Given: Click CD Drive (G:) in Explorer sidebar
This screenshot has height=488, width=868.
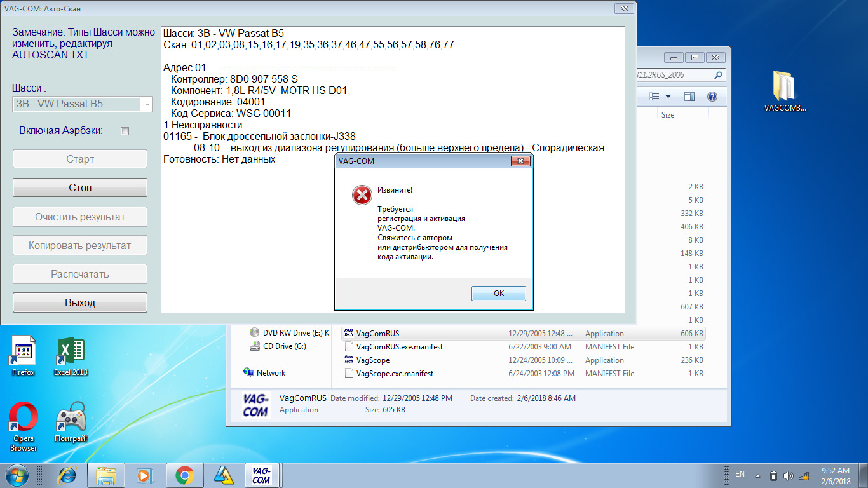Looking at the screenshot, I should [278, 346].
